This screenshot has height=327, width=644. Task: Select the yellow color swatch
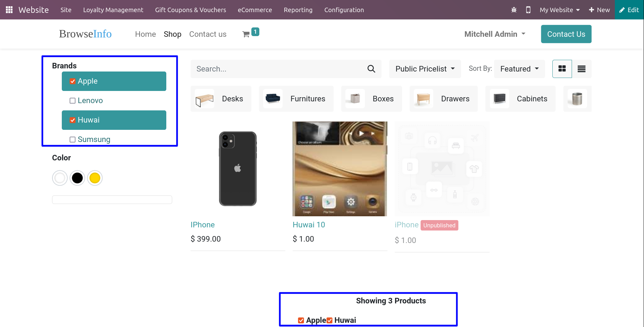point(95,178)
